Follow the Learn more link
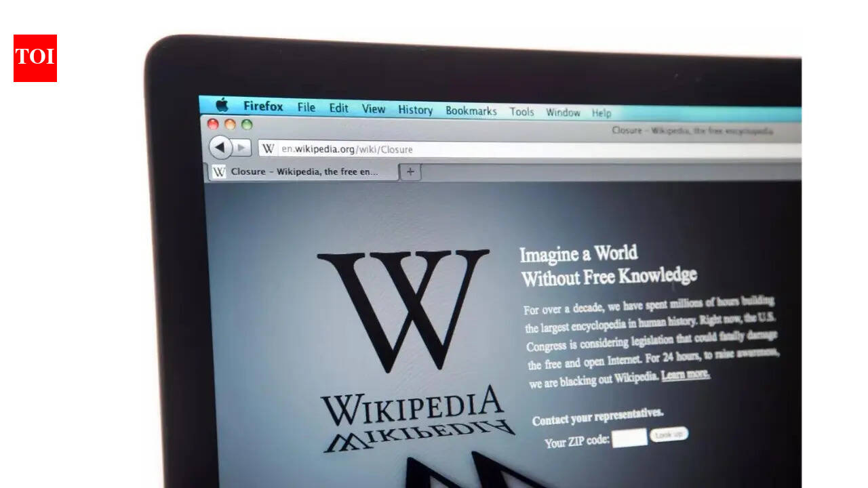Image resolution: width=868 pixels, height=488 pixels. pyautogui.click(x=686, y=375)
